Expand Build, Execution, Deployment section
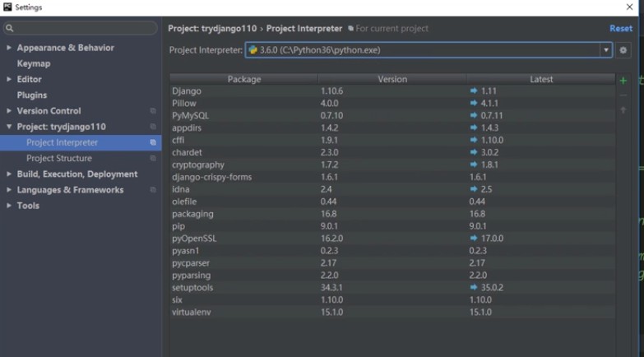 (x=9, y=174)
